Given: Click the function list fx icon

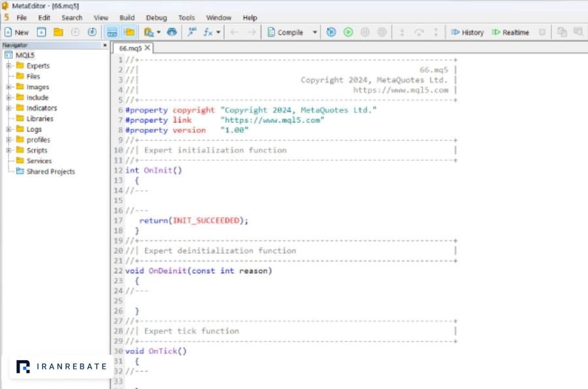Looking at the screenshot, I should pos(208,32).
